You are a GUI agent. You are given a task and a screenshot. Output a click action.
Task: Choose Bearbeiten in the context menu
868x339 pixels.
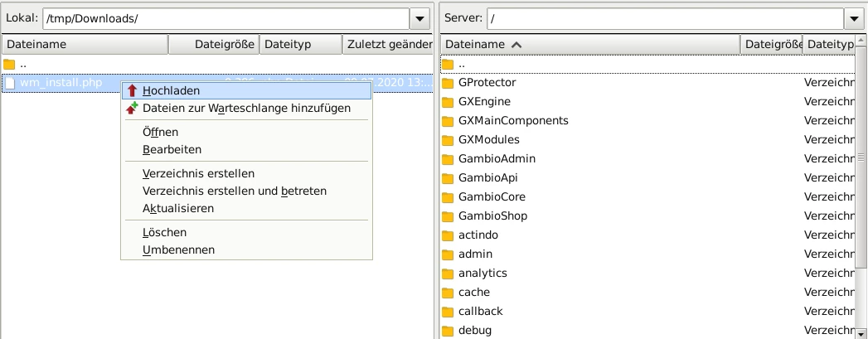(x=172, y=149)
